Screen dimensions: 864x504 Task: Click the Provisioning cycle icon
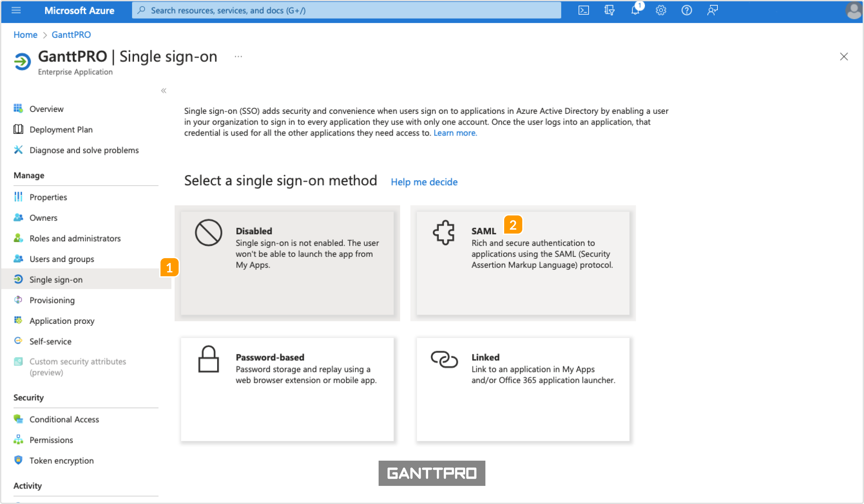click(x=18, y=300)
